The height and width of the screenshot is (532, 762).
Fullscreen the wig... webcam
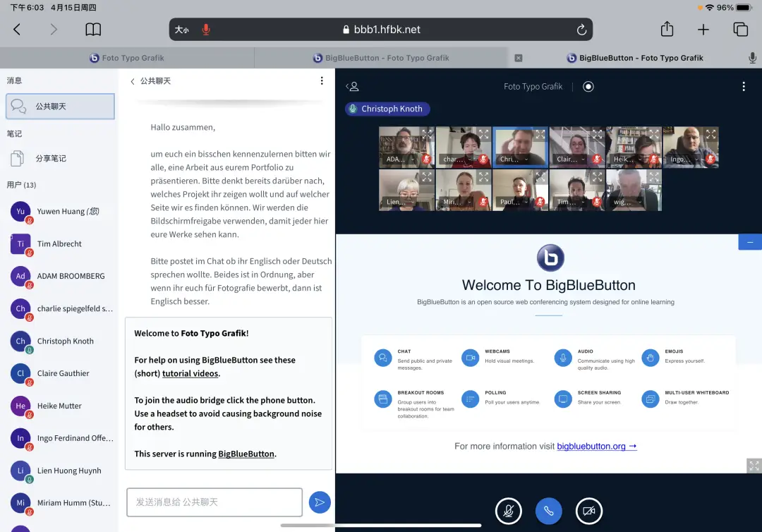654,177
